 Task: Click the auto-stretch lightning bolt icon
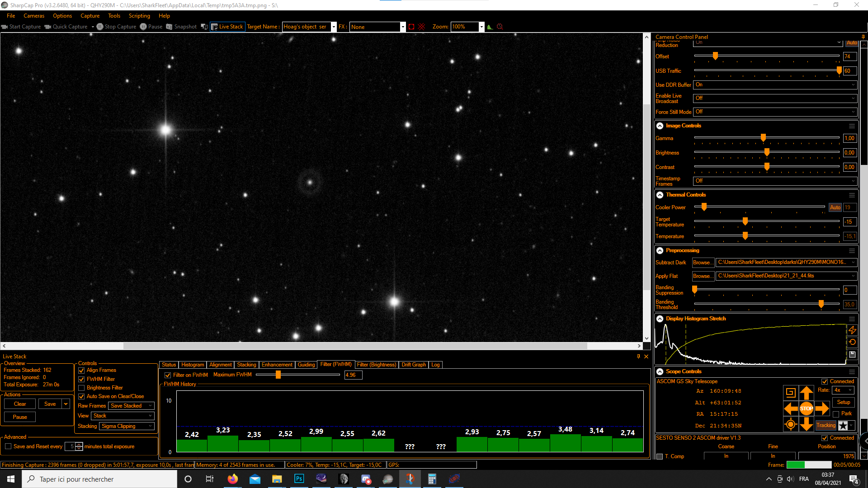(852, 330)
